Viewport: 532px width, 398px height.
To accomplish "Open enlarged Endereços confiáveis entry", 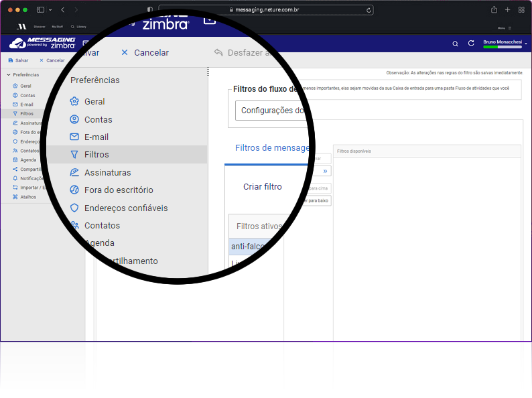I will [126, 208].
